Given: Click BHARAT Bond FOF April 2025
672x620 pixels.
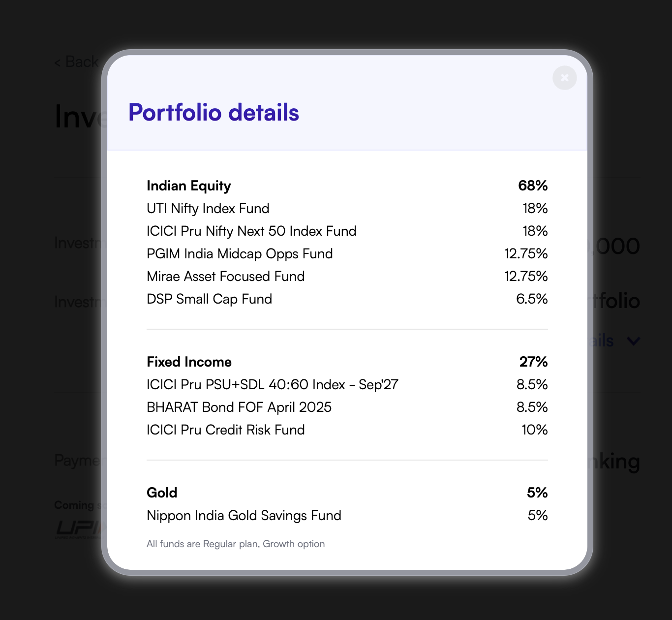Looking at the screenshot, I should click(347, 407).
